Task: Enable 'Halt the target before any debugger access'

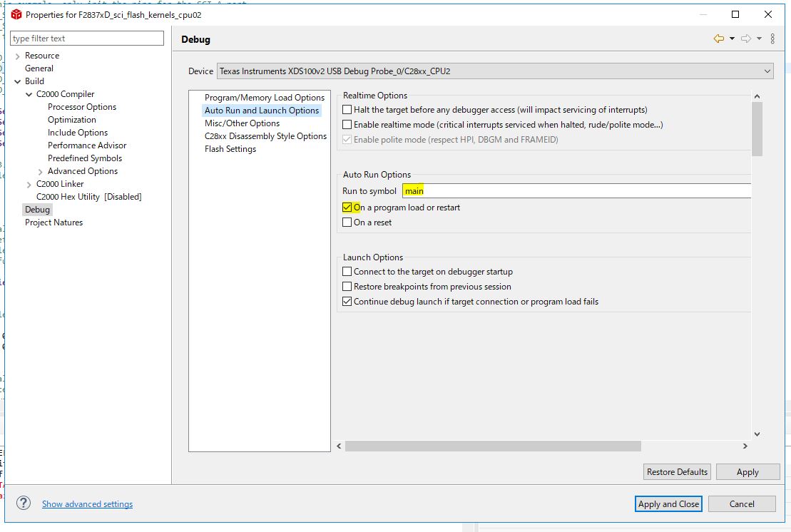Action: pyautogui.click(x=347, y=109)
